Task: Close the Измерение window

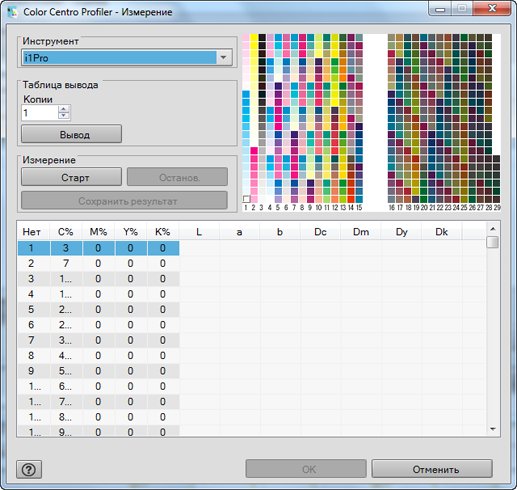Action: 492,8
